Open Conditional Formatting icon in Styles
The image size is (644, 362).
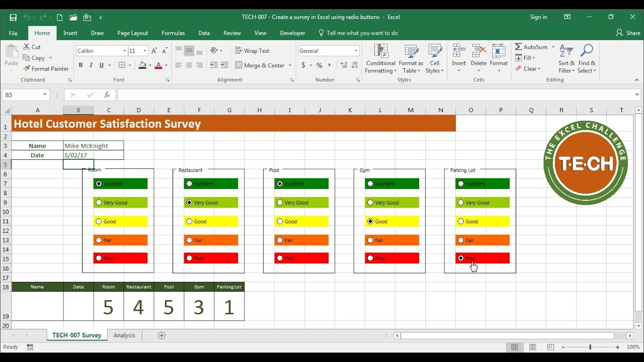click(x=381, y=51)
